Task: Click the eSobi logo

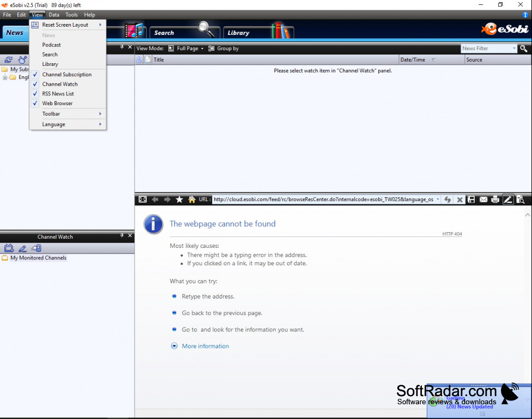Action: point(505,29)
